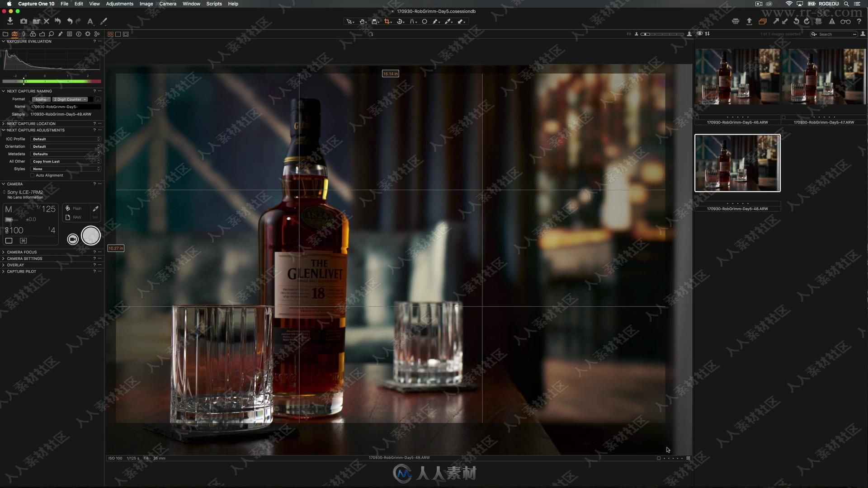Select the Keystone cursor tool
Viewport: 868px width, 488px height.
coord(413,21)
